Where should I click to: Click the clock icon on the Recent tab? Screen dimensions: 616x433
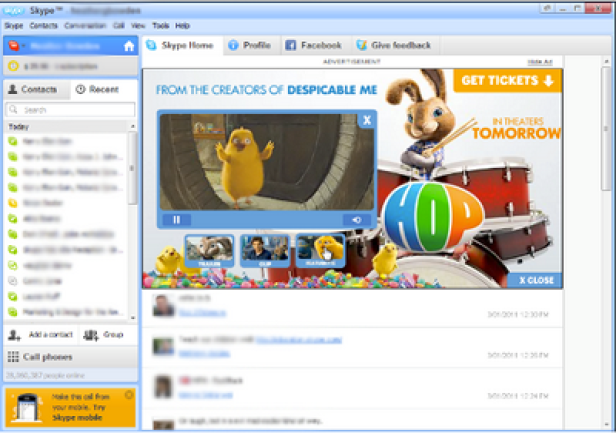[81, 90]
